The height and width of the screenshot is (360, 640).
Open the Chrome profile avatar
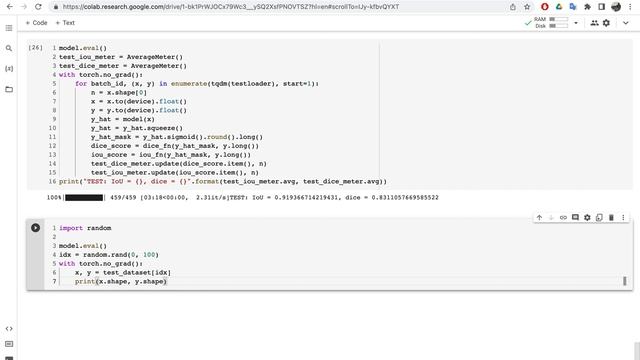616,7
